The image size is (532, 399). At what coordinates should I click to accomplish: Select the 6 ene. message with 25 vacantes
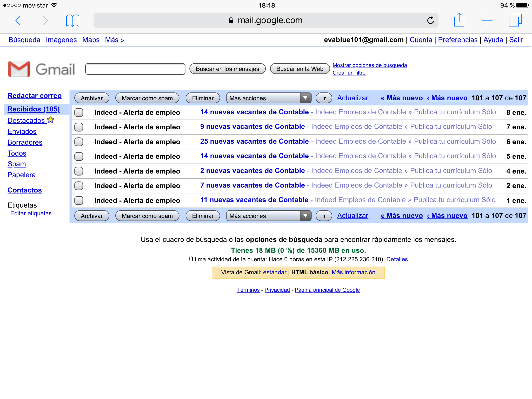coord(79,142)
